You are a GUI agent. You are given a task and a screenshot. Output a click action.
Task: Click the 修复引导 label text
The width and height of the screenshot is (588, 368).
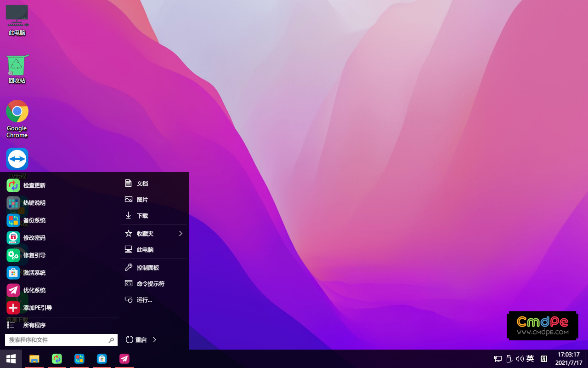tap(34, 255)
